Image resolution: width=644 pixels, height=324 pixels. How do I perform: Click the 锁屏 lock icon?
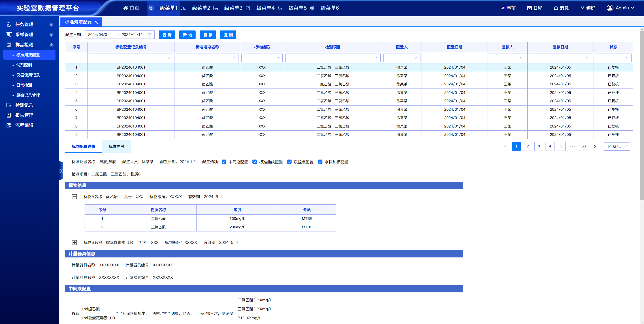[582, 8]
